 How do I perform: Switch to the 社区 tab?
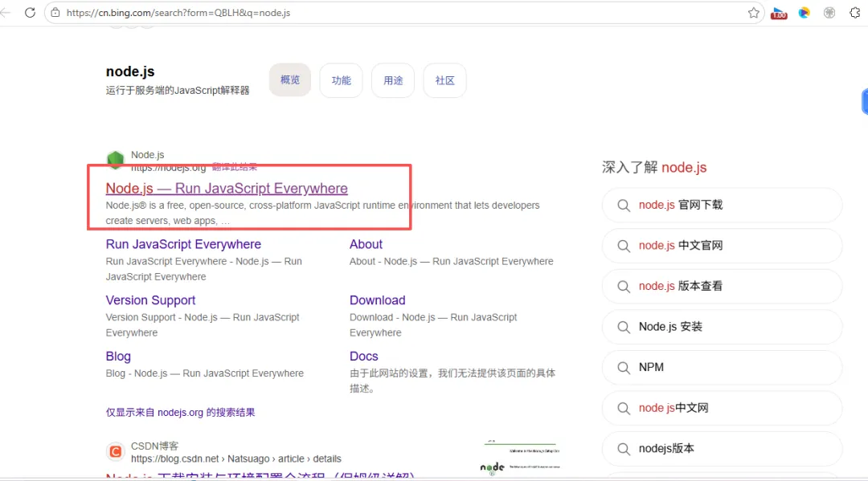point(444,80)
